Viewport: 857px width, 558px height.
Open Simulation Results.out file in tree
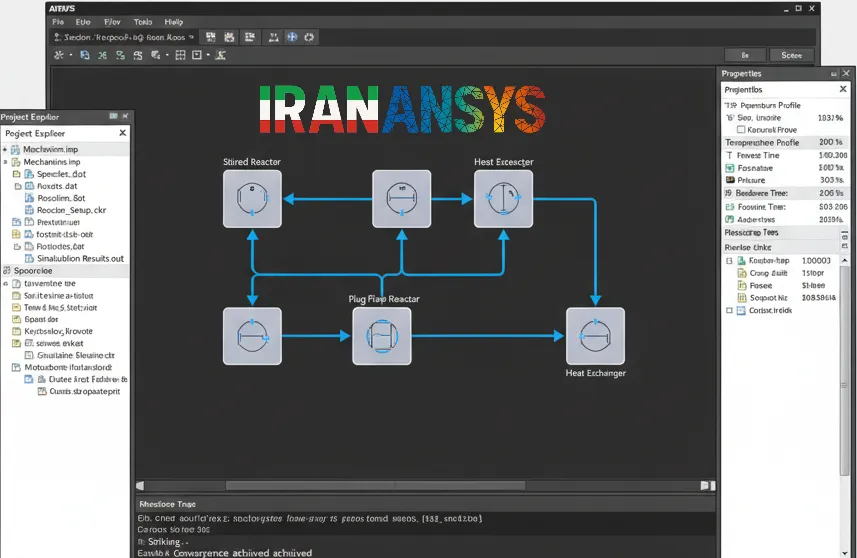coord(80,259)
